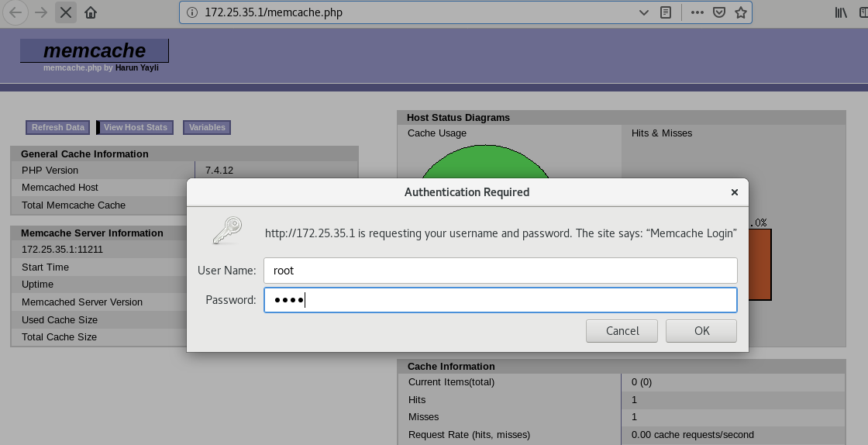Click the memcache logo title
Viewport: 868px width, 445px height.
click(x=95, y=50)
